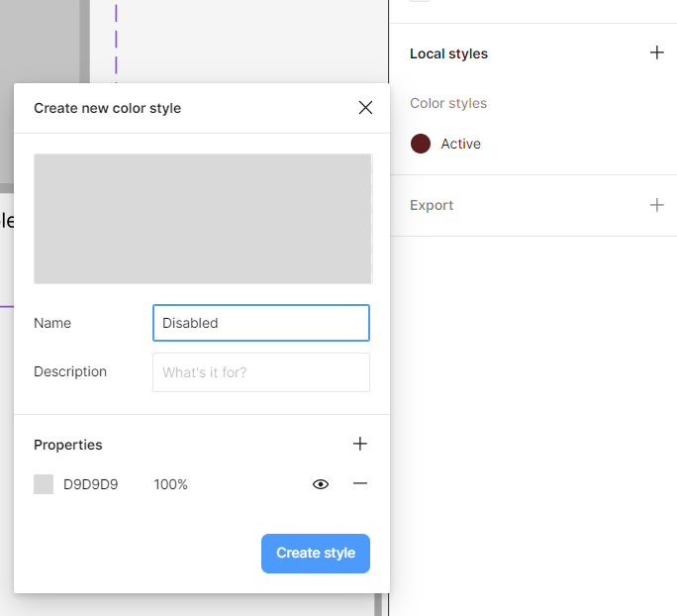Click the Create style button
677x616 pixels.
(x=315, y=554)
